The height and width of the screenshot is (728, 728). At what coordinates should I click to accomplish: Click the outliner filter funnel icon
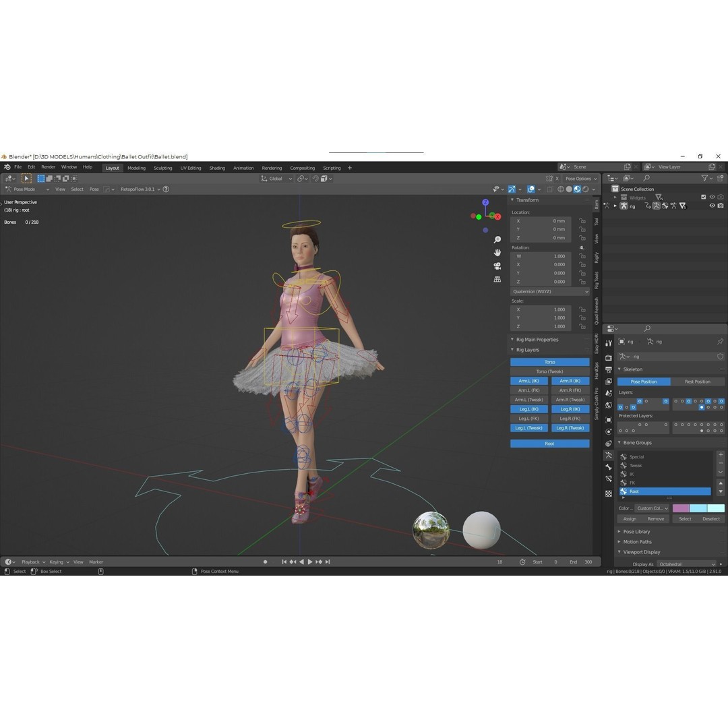(x=705, y=178)
